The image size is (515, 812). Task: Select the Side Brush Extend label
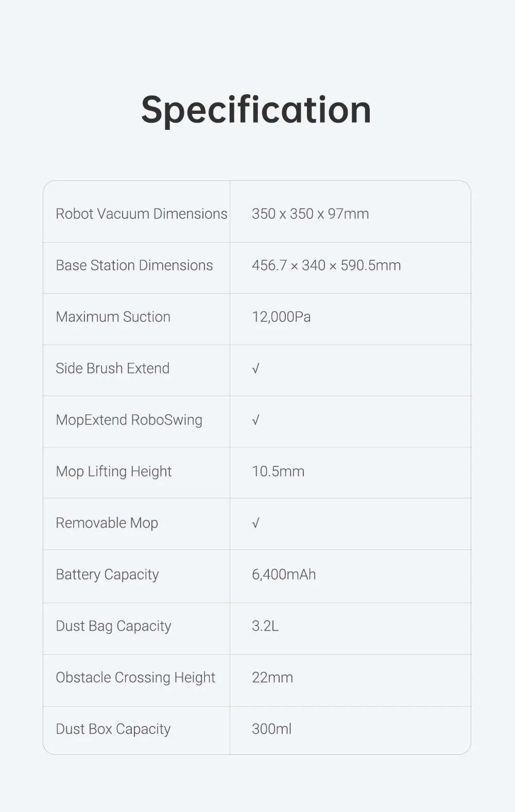tap(112, 368)
